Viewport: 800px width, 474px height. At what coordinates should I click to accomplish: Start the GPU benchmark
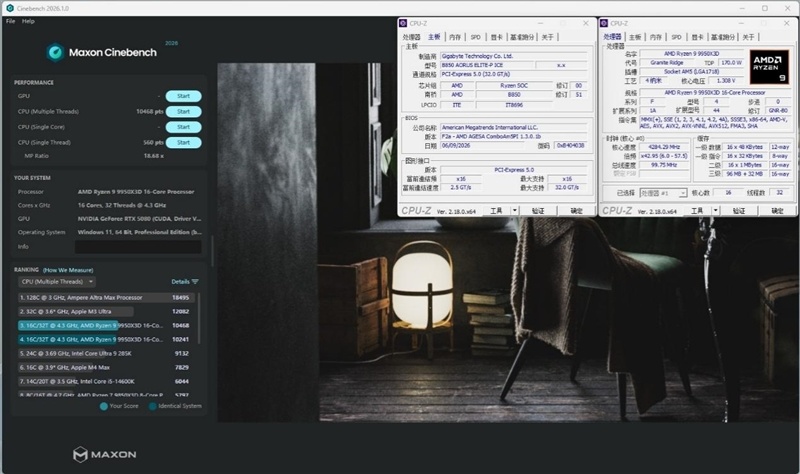tap(183, 96)
